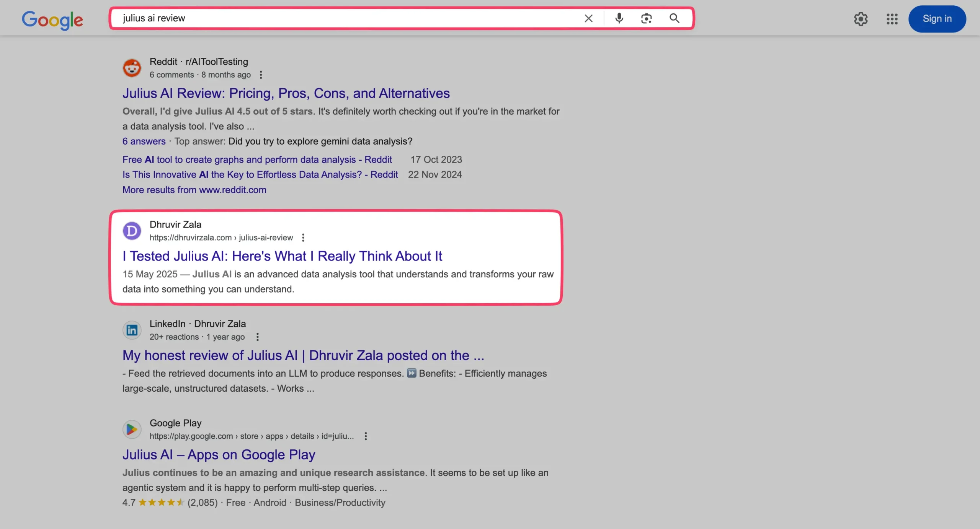Open Julius AI Review: Pricing, Pros, Cons link

point(286,93)
